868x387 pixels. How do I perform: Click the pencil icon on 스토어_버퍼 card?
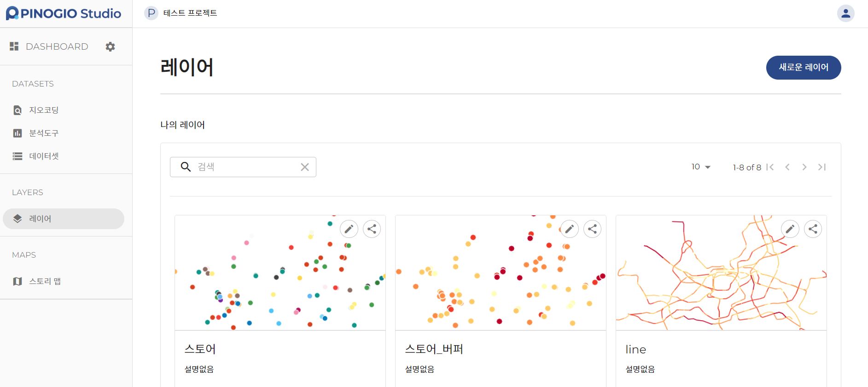tap(570, 229)
